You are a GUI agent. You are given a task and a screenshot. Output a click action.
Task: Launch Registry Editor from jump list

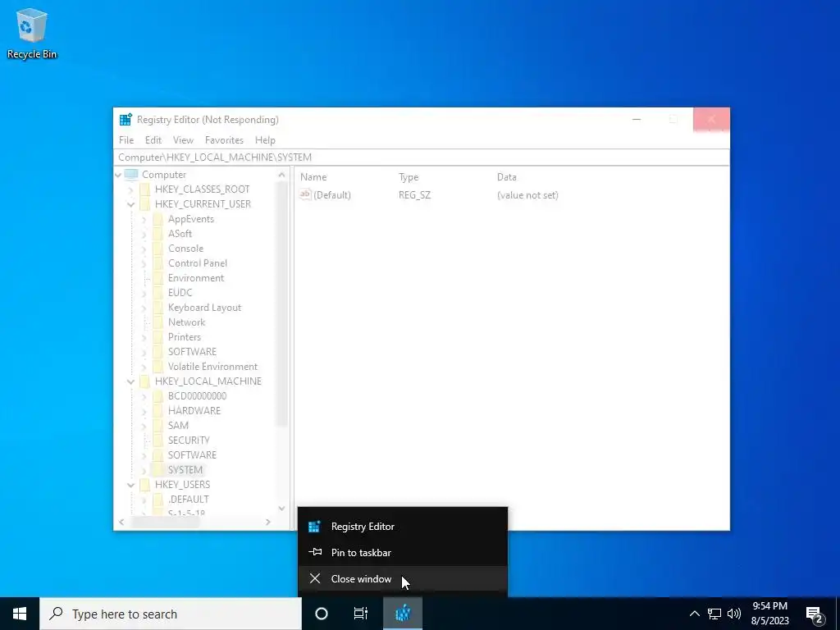402,526
